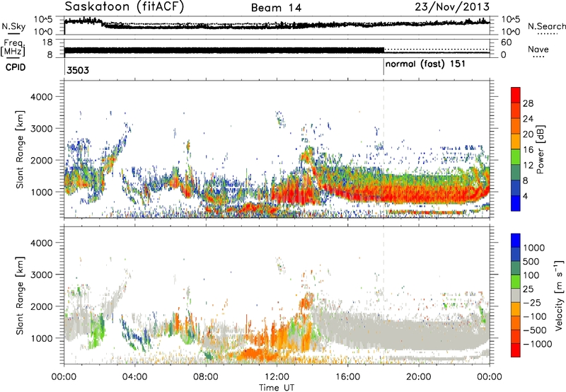Click the CPID label
This screenshot has width=566, height=392.
pos(16,67)
